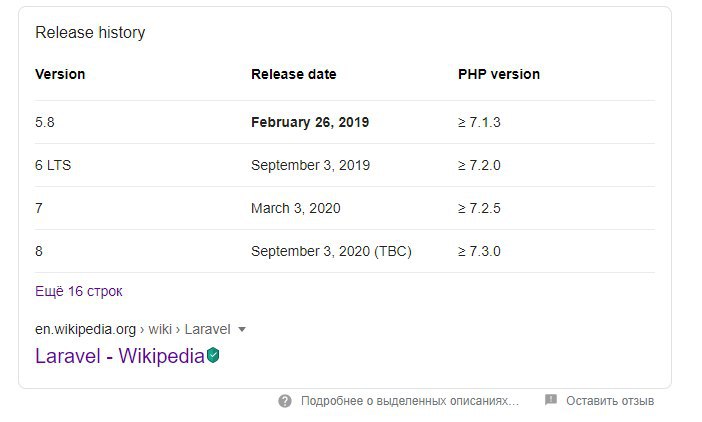Click the March 3, 2020 date cell
The width and height of the screenshot is (702, 422).
coord(295,208)
